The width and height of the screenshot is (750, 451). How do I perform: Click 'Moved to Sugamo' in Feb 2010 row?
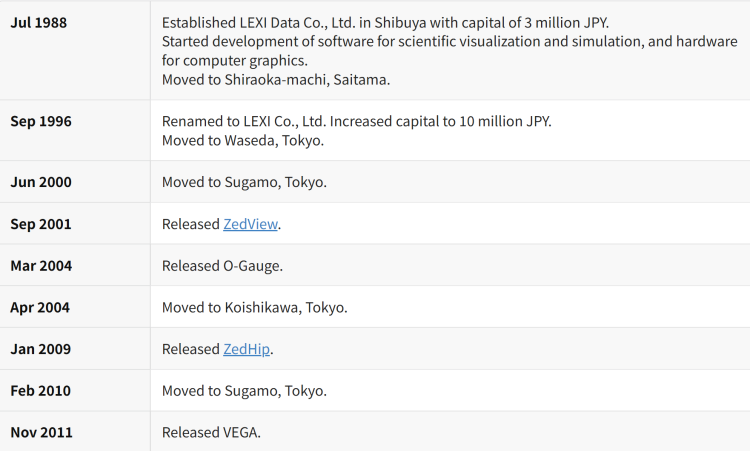pos(221,391)
